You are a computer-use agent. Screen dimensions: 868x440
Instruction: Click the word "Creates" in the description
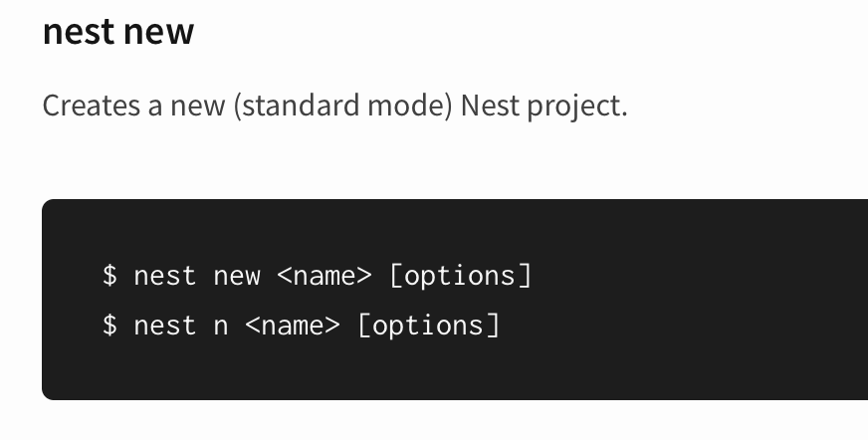pyautogui.click(x=92, y=105)
